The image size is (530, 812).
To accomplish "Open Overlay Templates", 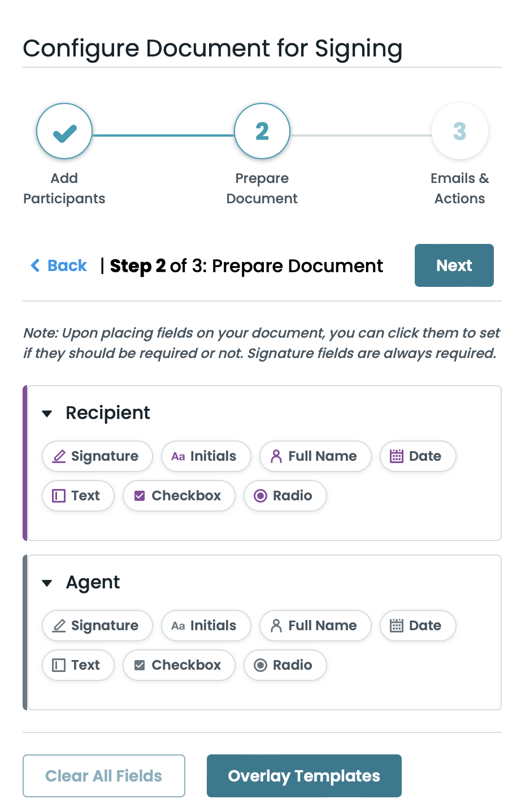I will coord(304,776).
